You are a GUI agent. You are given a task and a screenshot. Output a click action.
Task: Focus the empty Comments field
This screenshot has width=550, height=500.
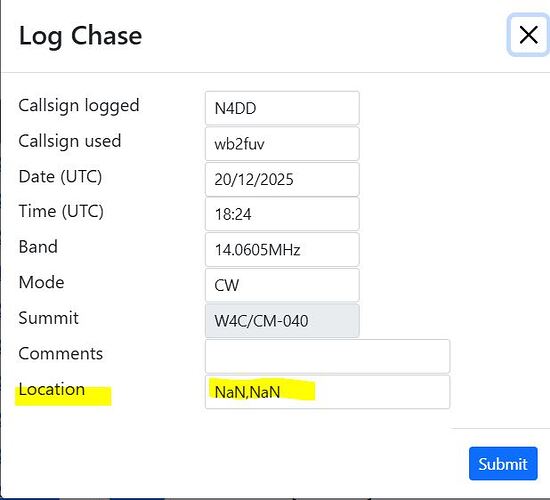pos(327,356)
